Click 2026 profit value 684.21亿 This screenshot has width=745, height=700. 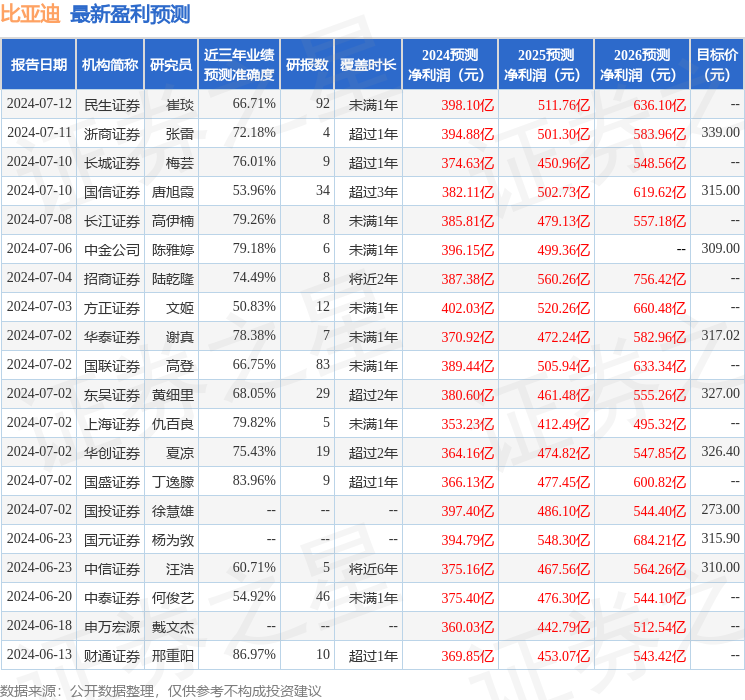click(x=659, y=540)
